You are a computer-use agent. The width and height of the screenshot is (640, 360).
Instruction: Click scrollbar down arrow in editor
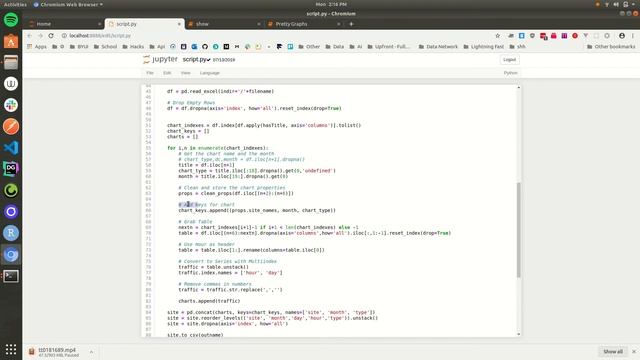pos(519,334)
